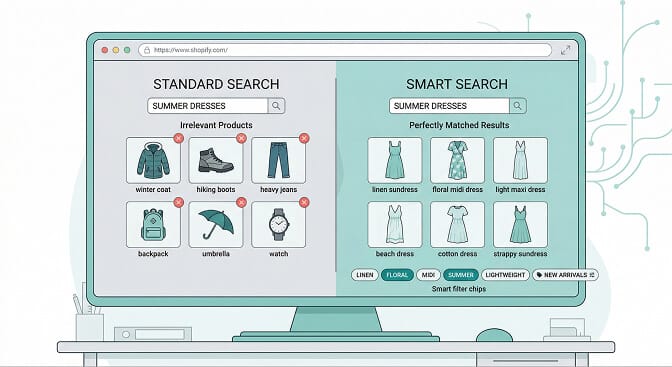Screen dimensions: 672x367
Task: Click the Standard Search magnifier icon
Action: pos(276,105)
